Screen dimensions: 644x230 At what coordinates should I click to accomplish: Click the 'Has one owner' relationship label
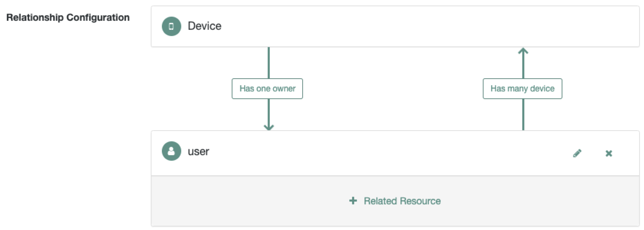267,89
